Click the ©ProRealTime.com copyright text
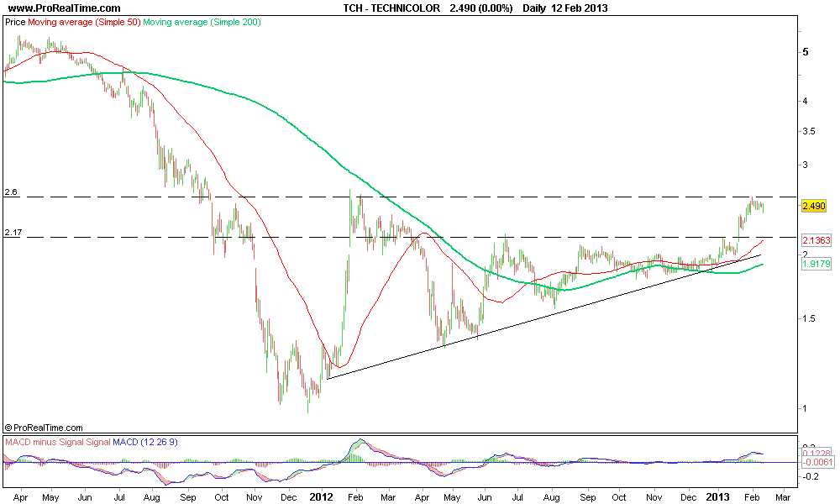The image size is (840, 504). click(44, 428)
